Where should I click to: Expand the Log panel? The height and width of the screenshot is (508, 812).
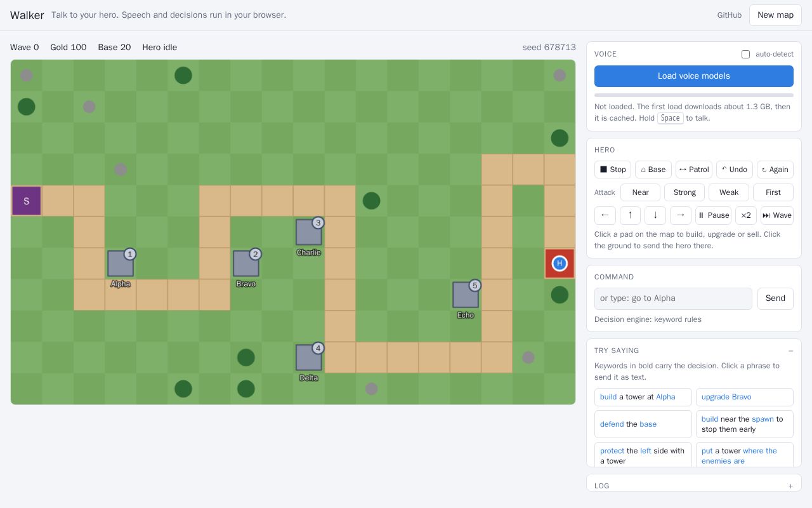(790, 486)
